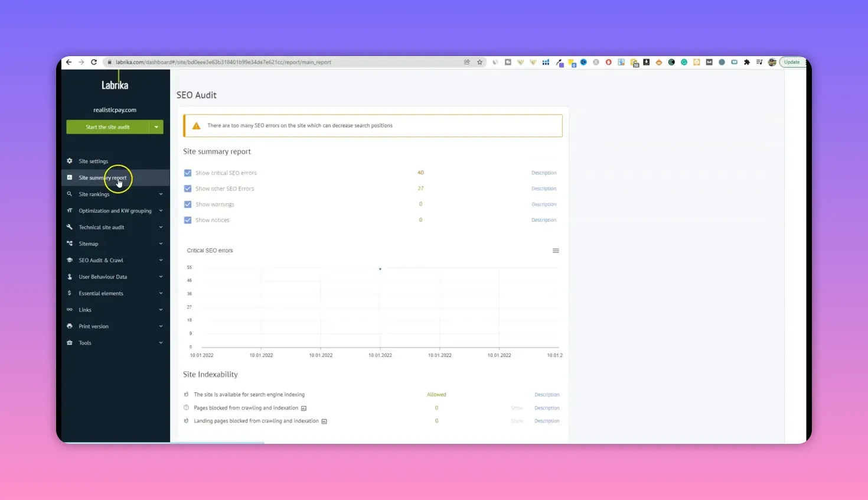
Task: Expand the Start the site audit dropdown arrow
Action: point(156,126)
